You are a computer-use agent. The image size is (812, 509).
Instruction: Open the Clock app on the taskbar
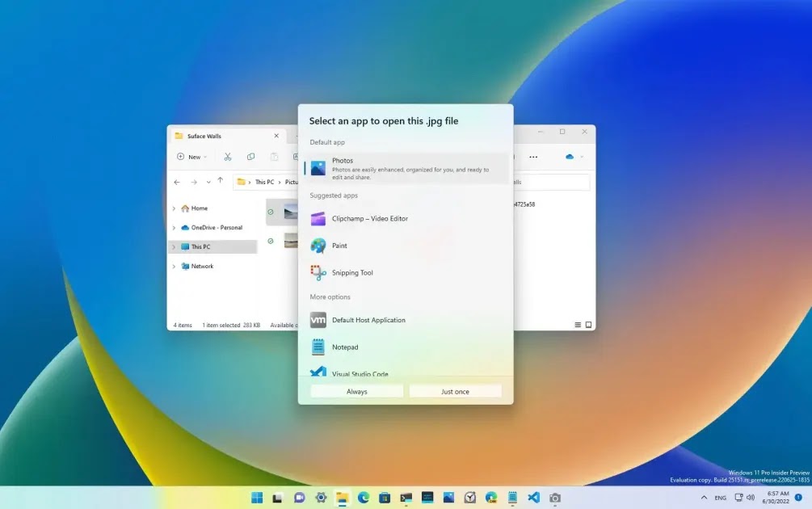coord(469,498)
